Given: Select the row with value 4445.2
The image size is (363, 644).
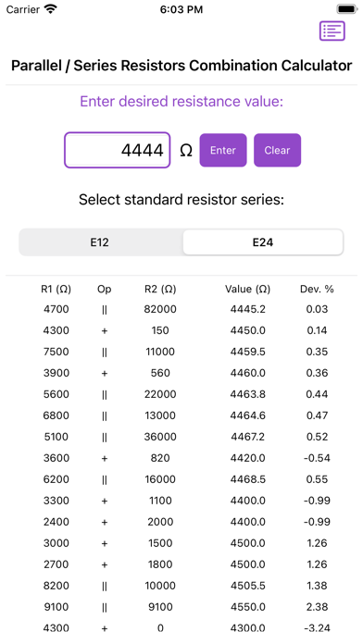Looking at the screenshot, I should tap(181, 309).
